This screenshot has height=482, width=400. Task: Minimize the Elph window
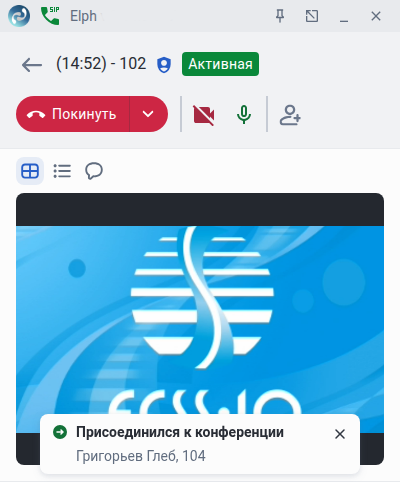344,17
